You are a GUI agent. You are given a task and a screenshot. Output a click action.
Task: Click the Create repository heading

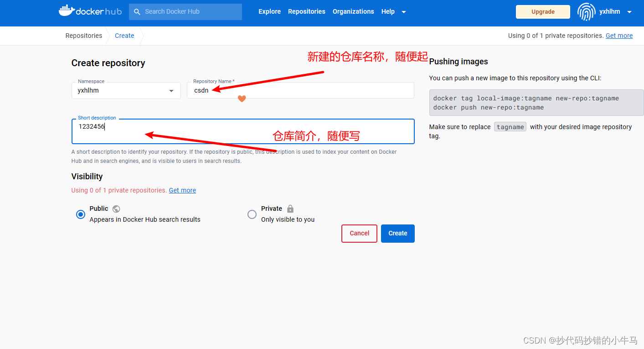[x=108, y=63]
